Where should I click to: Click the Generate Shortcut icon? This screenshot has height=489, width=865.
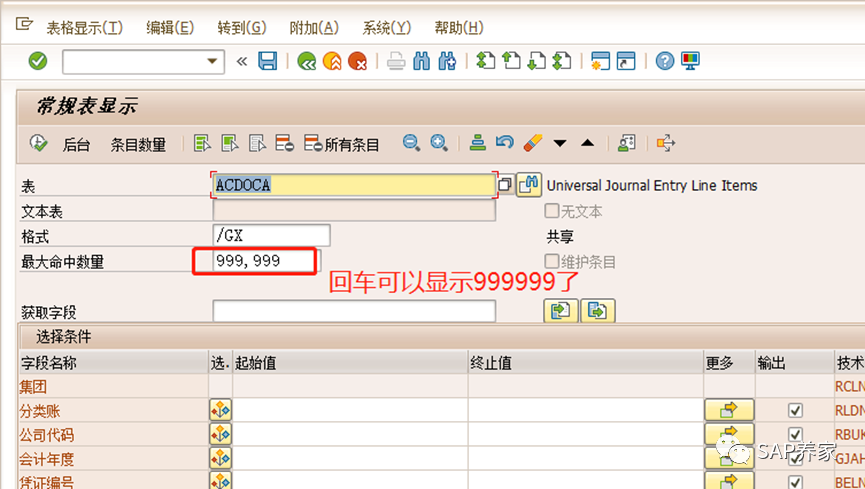pyautogui.click(x=626, y=61)
